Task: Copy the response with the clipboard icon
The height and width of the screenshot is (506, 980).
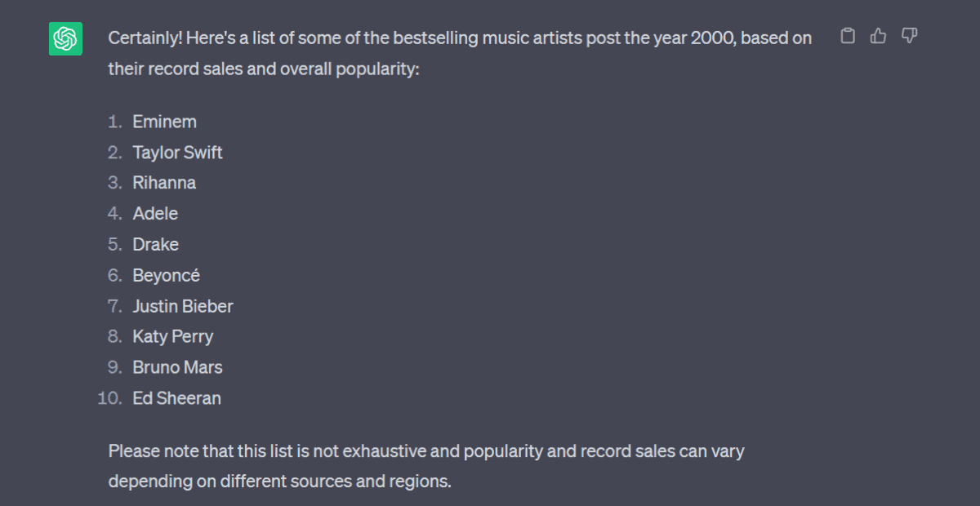Action: pos(848,36)
